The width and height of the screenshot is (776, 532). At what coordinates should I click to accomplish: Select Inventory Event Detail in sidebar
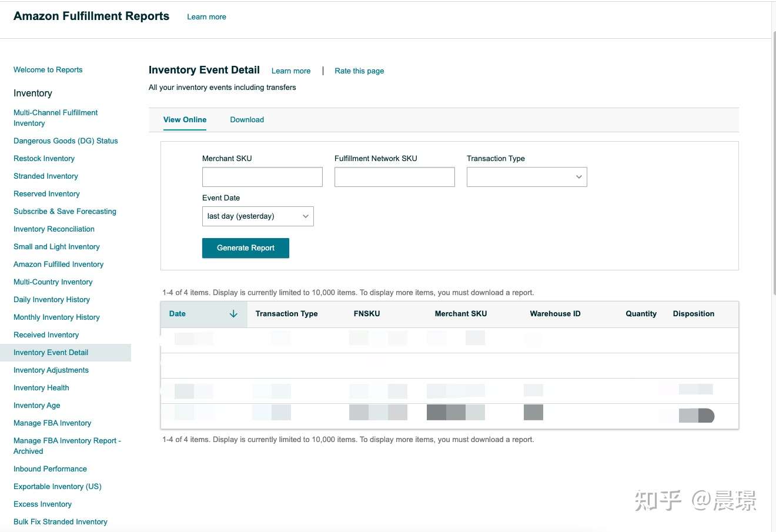coord(51,353)
